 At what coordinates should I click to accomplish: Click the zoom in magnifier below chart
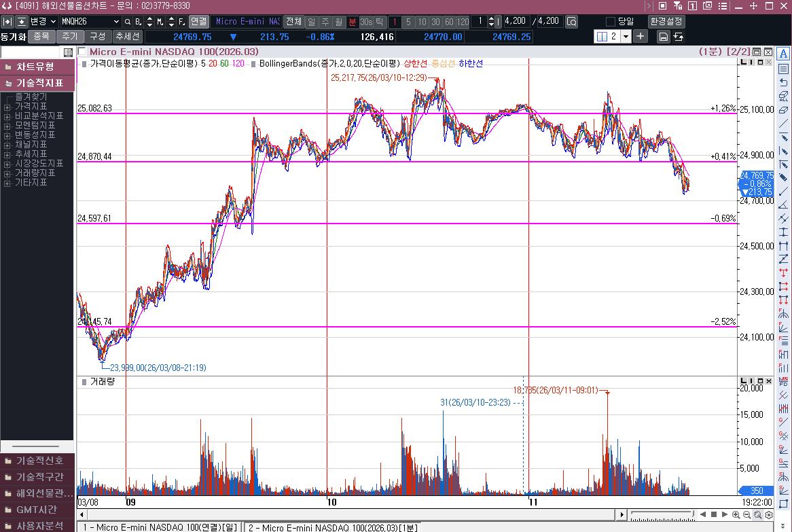point(736,514)
